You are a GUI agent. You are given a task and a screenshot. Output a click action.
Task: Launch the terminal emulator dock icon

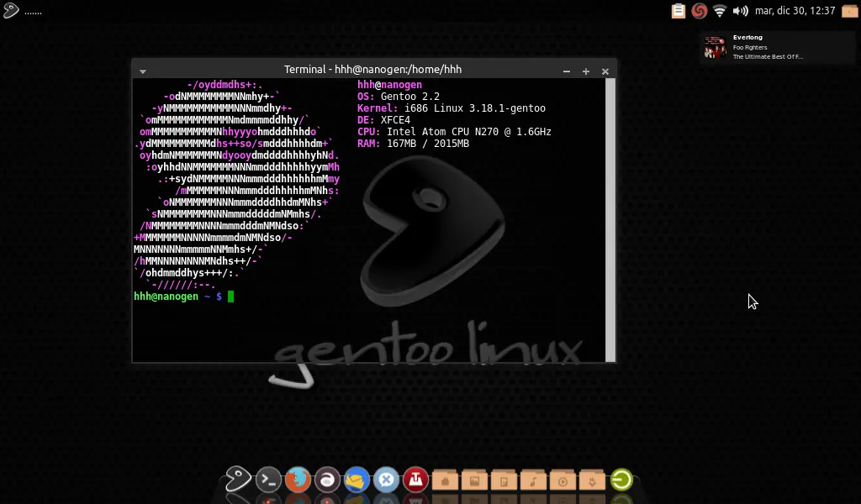click(x=267, y=479)
